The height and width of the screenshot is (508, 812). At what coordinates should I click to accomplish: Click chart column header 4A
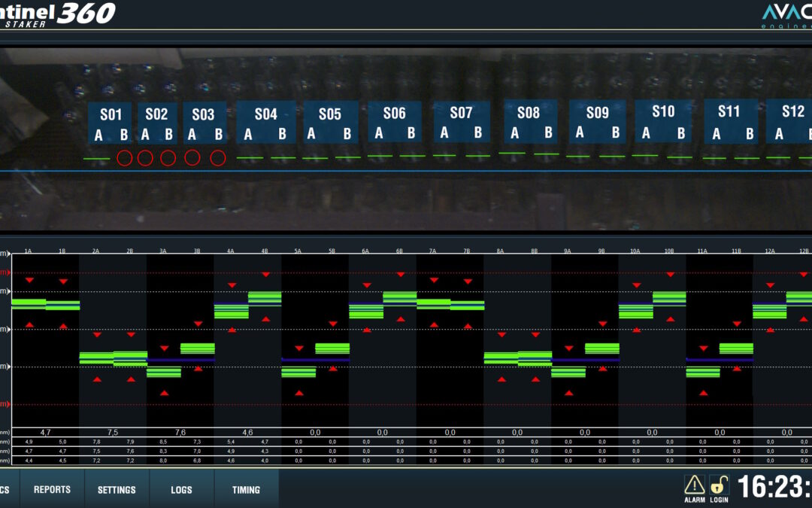click(231, 251)
